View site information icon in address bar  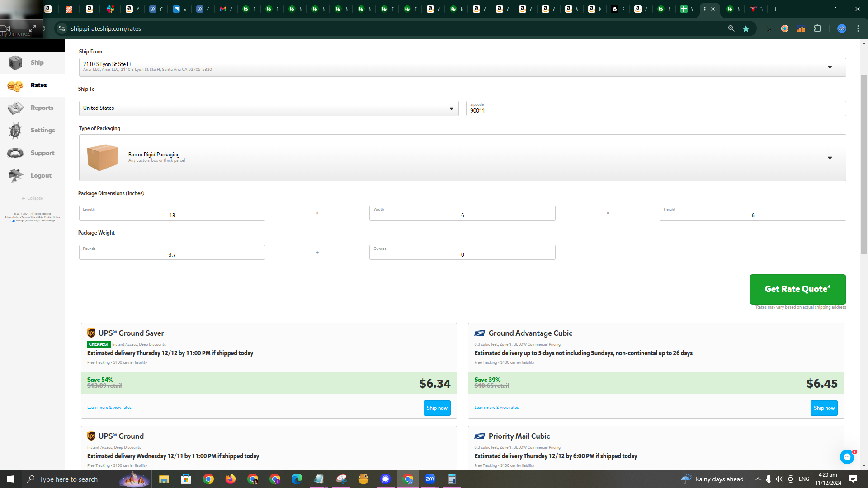[x=62, y=29]
